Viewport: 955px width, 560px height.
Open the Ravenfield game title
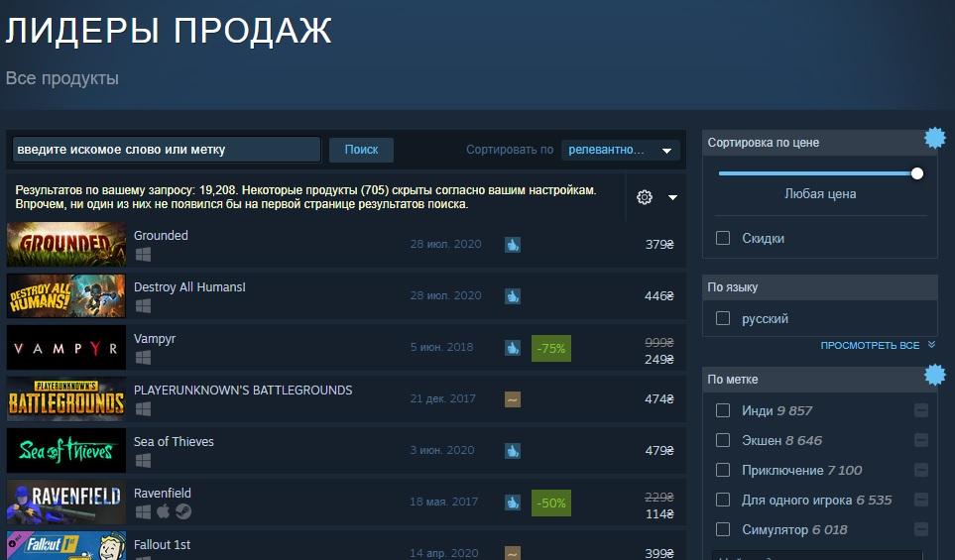[x=162, y=493]
